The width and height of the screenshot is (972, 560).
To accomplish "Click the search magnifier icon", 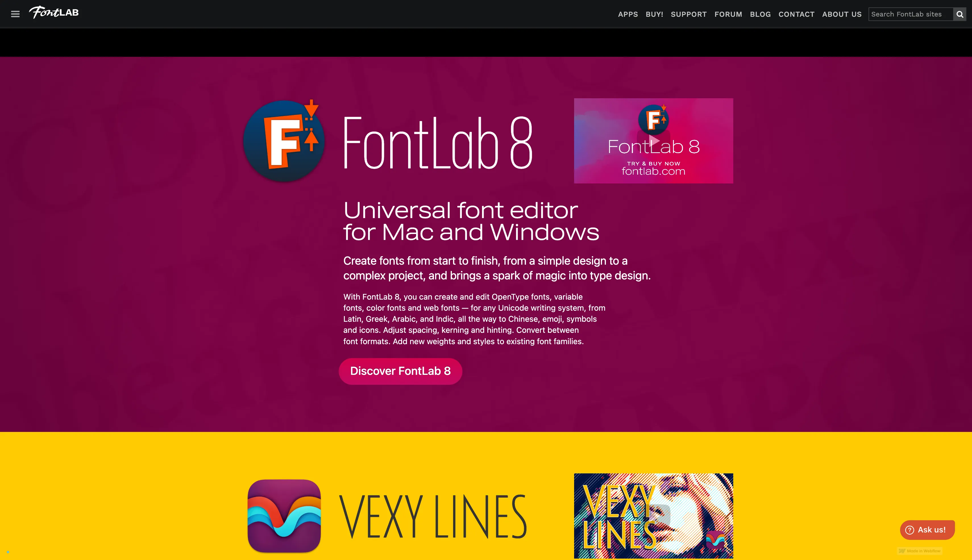I will 960,14.
